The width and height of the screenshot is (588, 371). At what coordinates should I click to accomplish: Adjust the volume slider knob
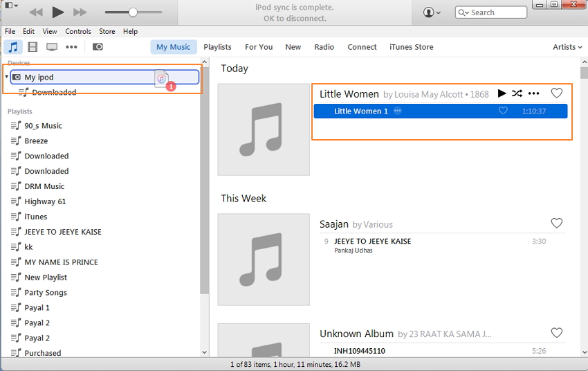[133, 12]
